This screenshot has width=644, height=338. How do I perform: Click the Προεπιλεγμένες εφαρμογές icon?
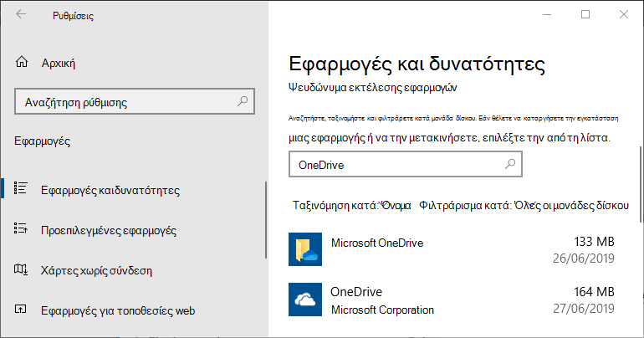tap(21, 228)
